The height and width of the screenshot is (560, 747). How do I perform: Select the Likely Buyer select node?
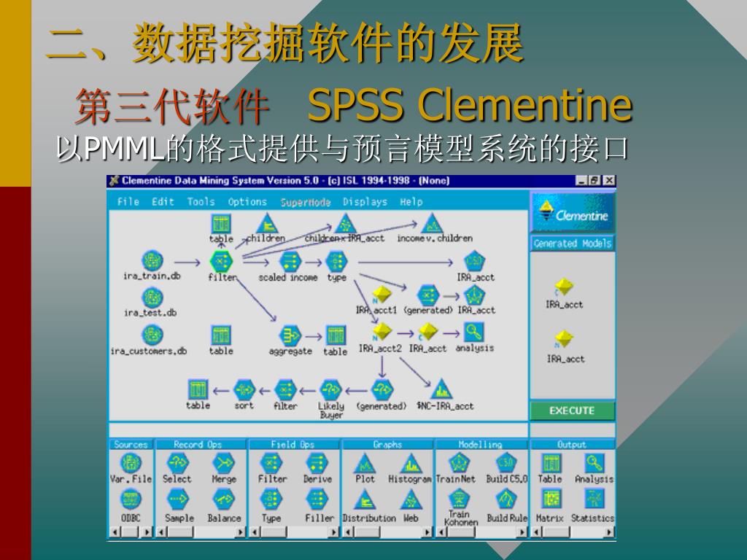330,390
